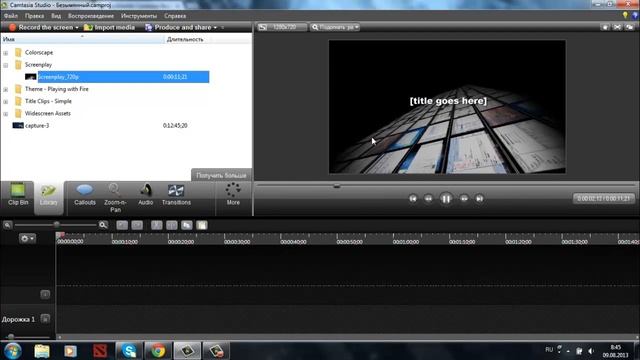
Task: Click the tips lightbulb icon in menu bar
Action: (x=625, y=15)
